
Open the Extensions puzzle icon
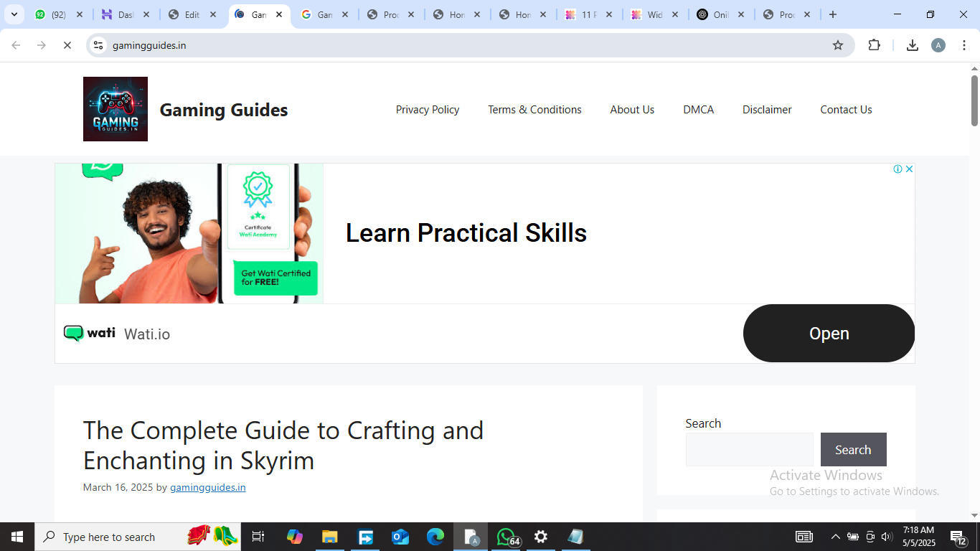coord(874,45)
